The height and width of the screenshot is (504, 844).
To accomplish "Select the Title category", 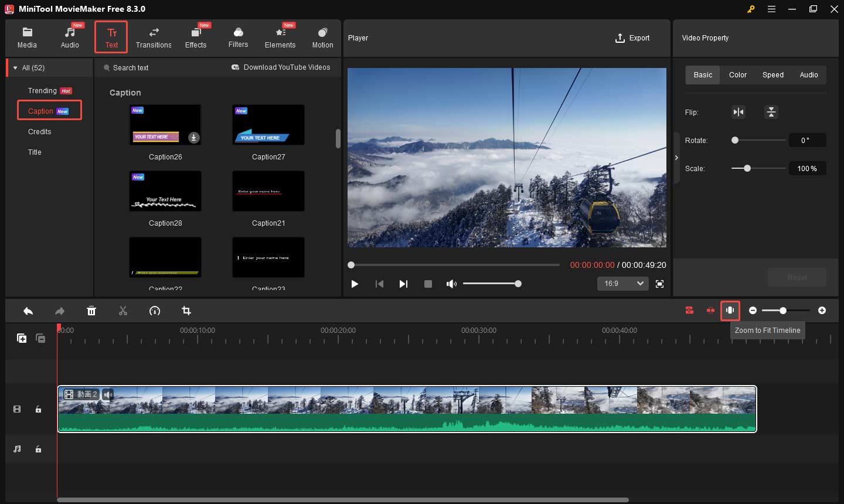I will tap(35, 152).
